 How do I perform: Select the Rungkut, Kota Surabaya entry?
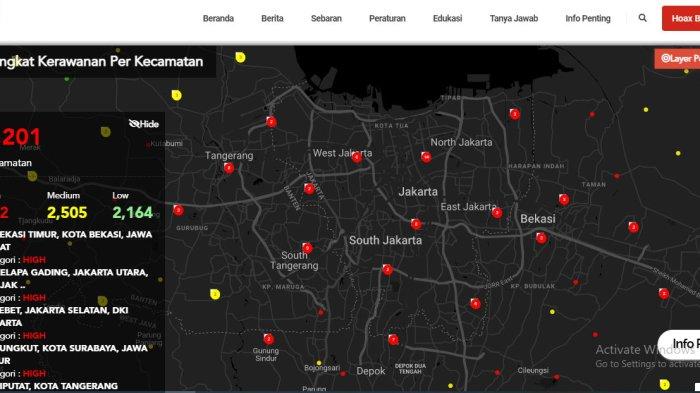[x=74, y=354]
